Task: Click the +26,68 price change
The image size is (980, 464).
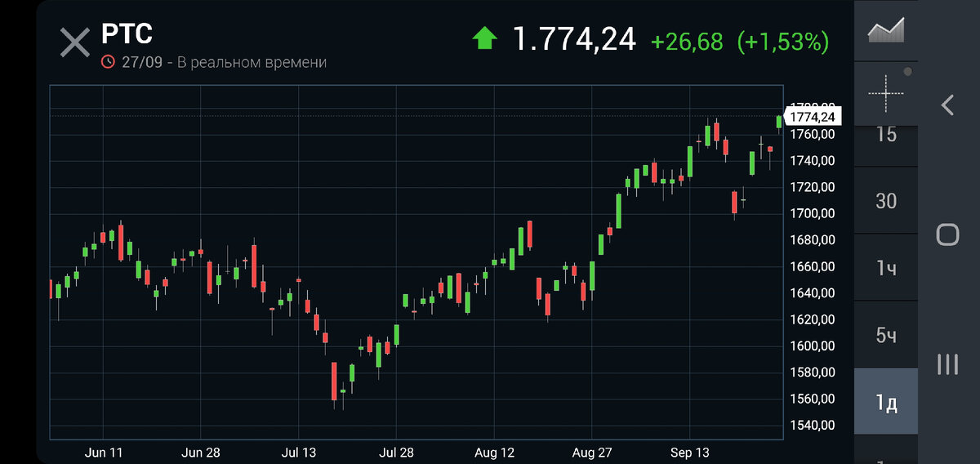Action: coord(687,42)
